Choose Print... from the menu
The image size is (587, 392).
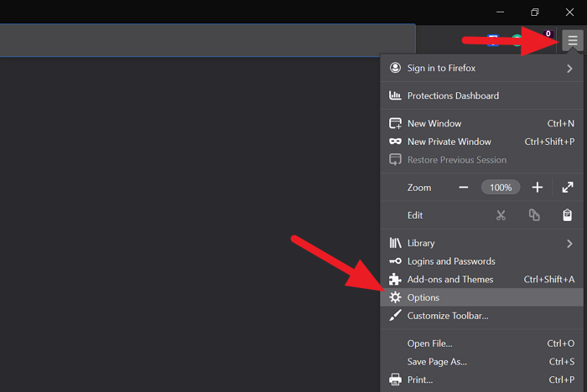click(482, 379)
